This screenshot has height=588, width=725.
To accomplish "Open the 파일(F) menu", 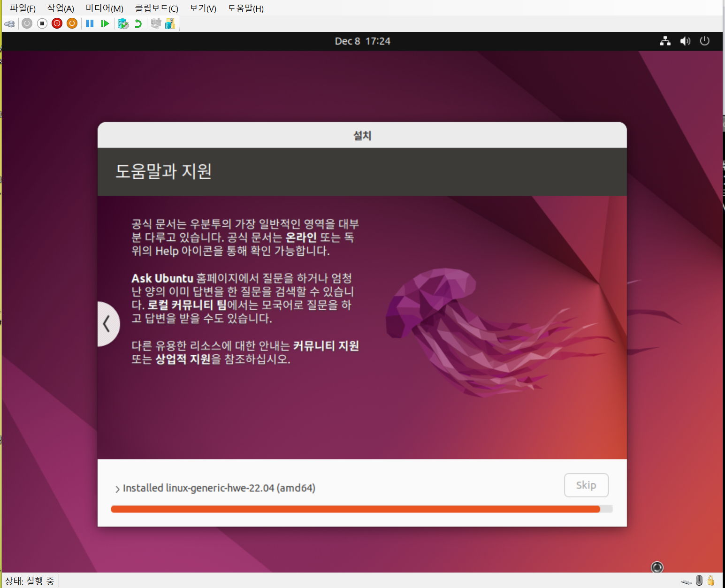I will (x=23, y=8).
